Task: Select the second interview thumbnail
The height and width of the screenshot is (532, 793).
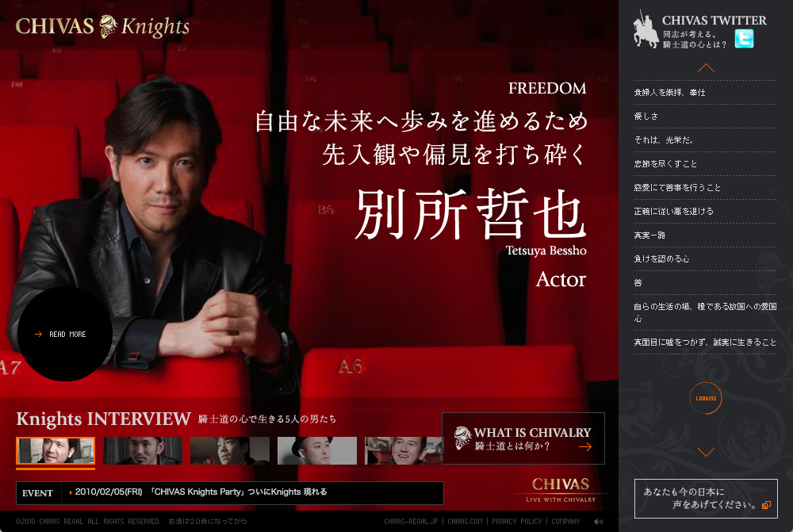Action: click(x=143, y=450)
